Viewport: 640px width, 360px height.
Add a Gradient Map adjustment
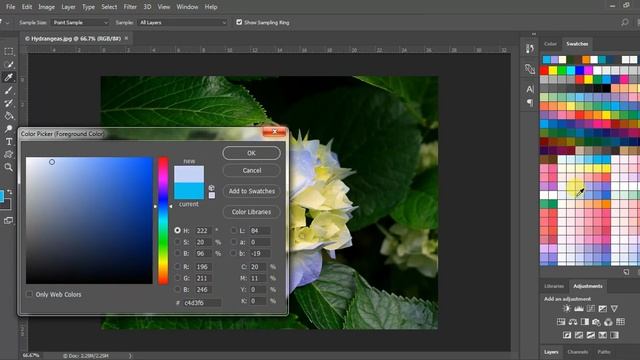(x=614, y=335)
